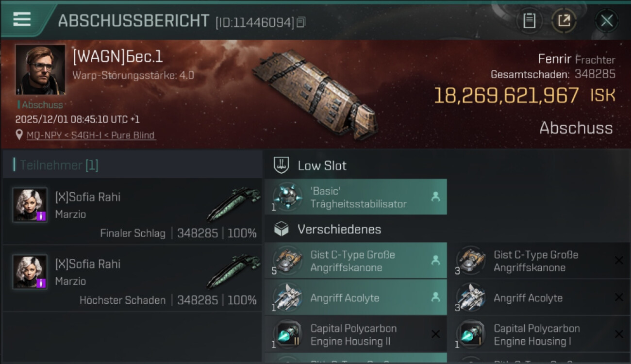
Task: Click the Low Slot section icon
Action: coord(282,165)
